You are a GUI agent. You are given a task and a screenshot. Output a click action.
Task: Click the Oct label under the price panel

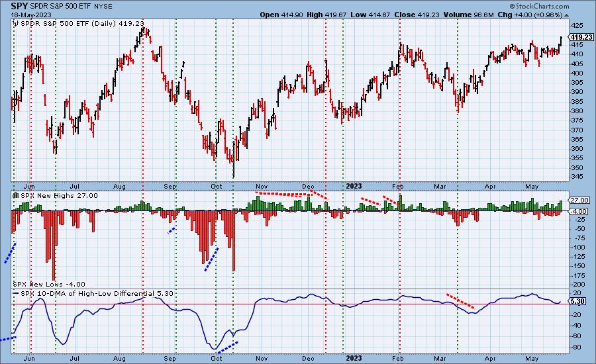[217, 187]
